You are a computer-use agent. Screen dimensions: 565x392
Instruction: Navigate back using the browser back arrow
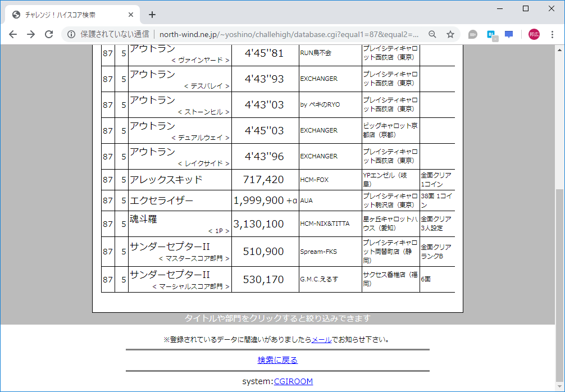coord(12,34)
